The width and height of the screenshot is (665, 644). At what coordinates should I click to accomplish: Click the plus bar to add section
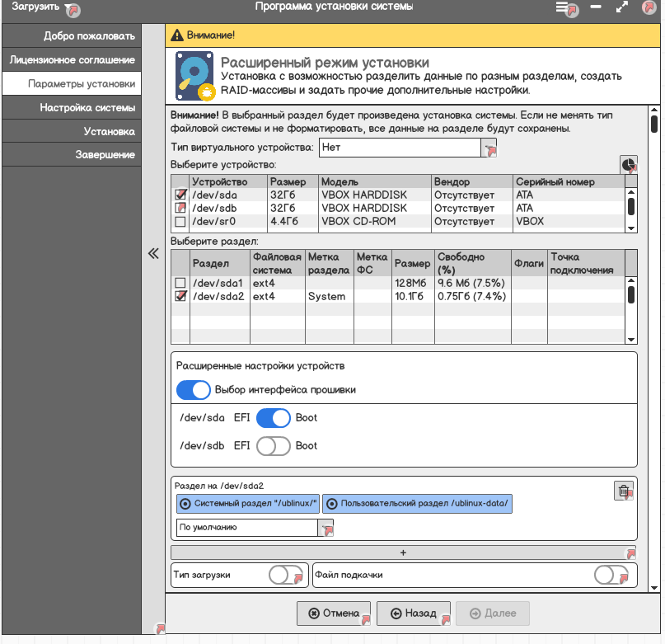point(403,552)
